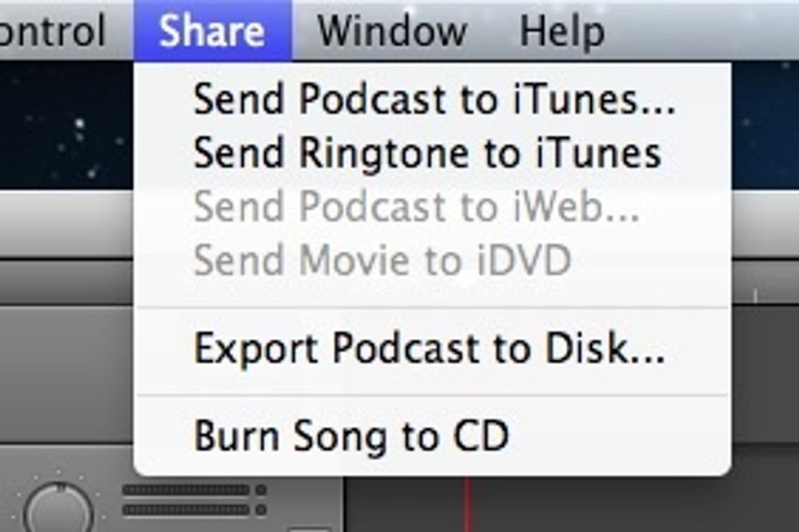This screenshot has height=532, width=799.
Task: Click the upper clip indicator dot
Action: click(261, 490)
